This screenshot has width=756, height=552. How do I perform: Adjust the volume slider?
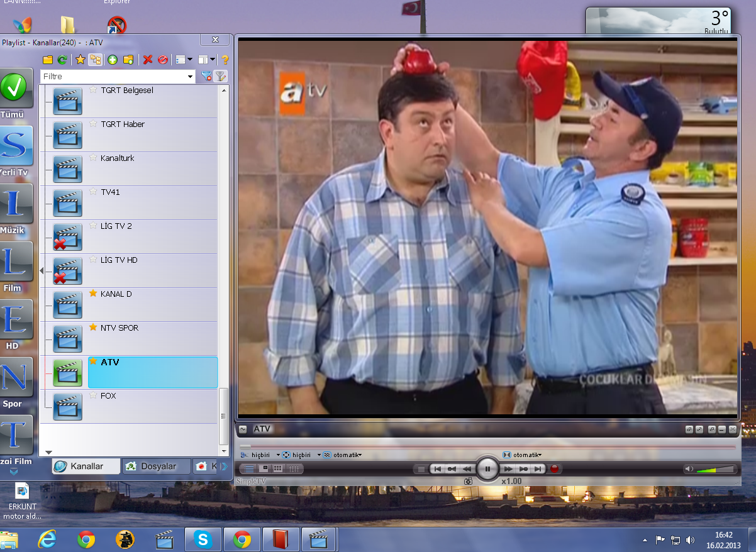pos(716,469)
